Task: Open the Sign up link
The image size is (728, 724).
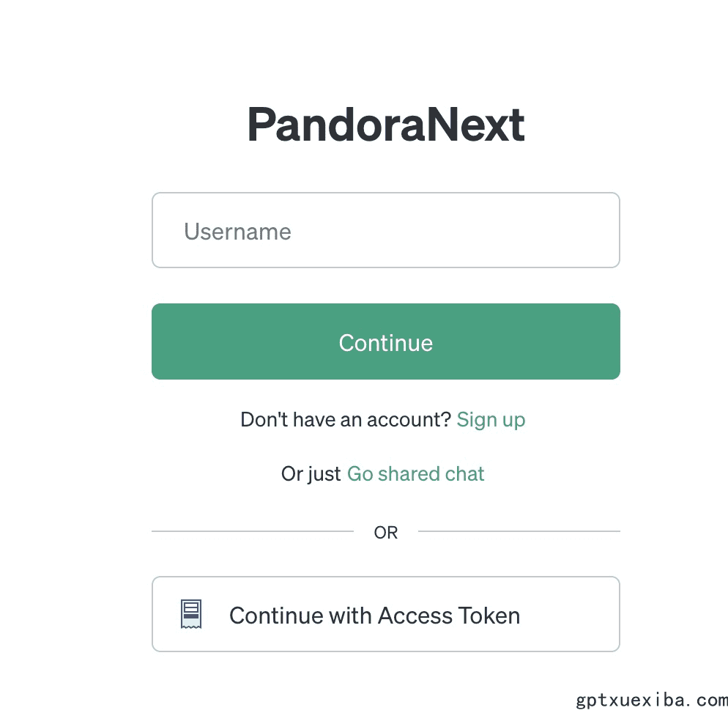Action: [491, 420]
